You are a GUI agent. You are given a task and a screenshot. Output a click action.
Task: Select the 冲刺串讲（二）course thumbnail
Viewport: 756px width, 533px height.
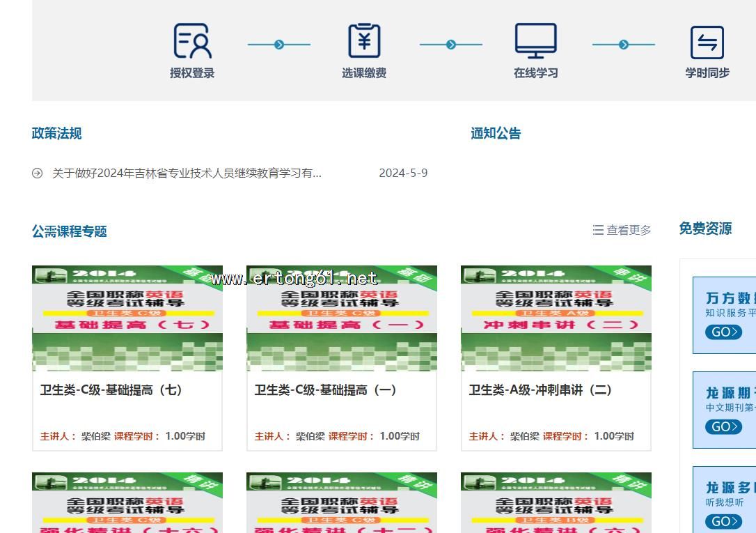556,318
